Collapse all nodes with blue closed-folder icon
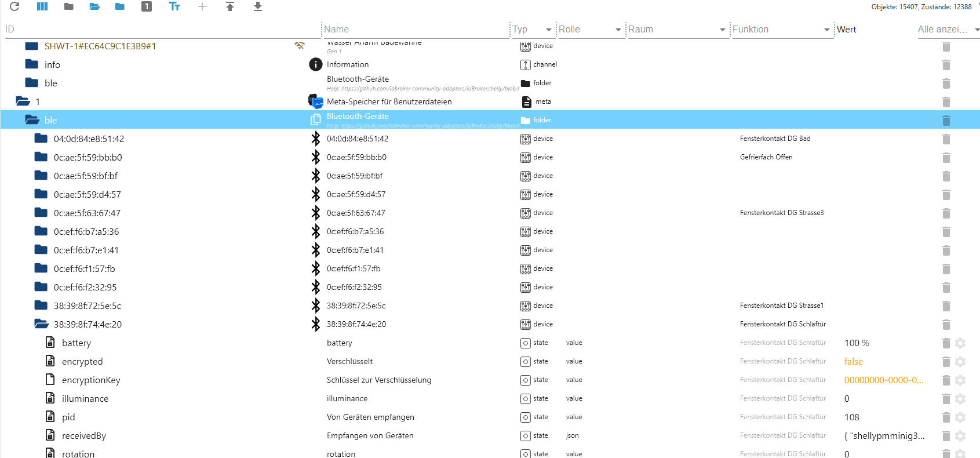 tap(120, 6)
